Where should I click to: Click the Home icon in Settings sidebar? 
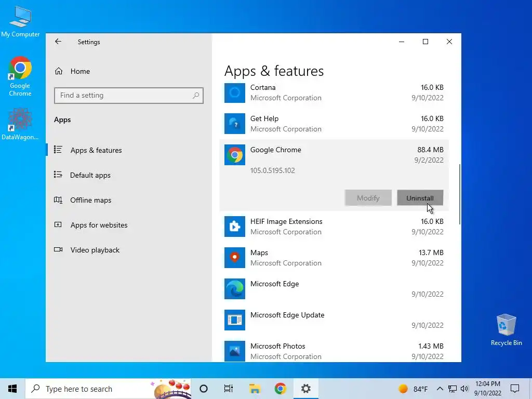[x=59, y=71]
